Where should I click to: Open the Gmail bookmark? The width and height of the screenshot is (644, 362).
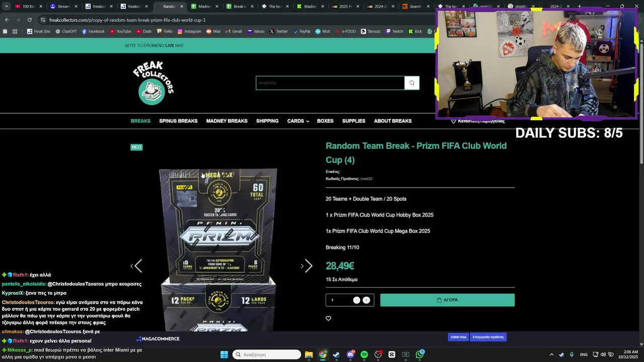coord(233,31)
